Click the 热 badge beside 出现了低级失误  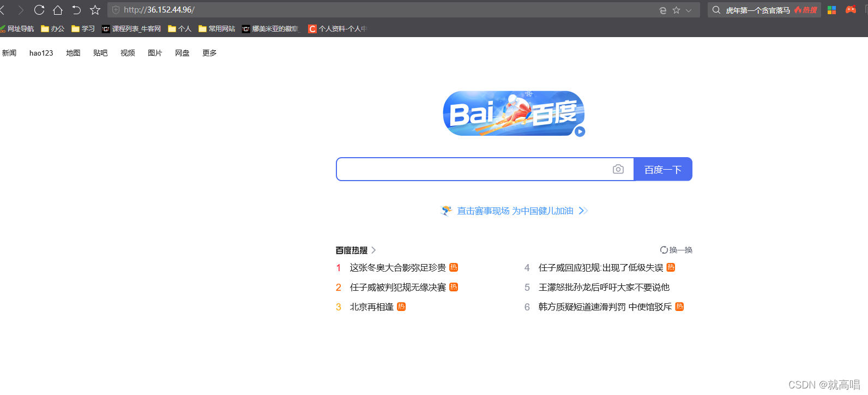[x=671, y=267]
